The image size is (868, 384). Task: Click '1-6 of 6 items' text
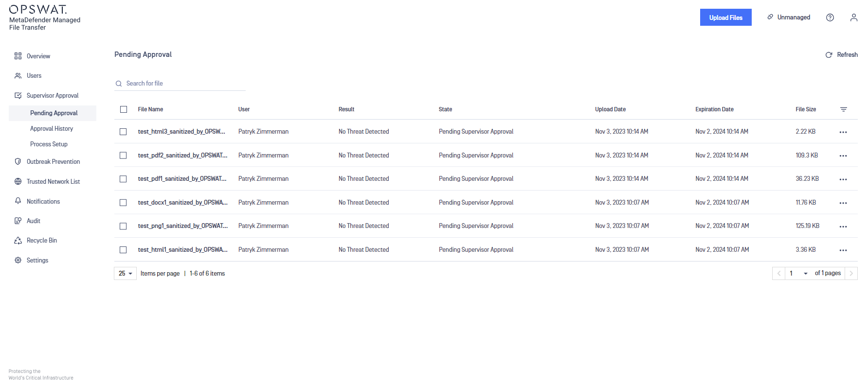(207, 274)
